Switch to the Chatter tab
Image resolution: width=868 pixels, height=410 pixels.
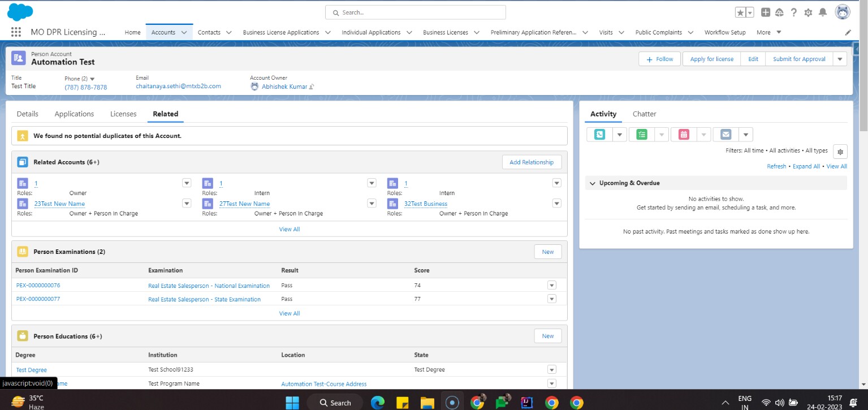pos(644,114)
